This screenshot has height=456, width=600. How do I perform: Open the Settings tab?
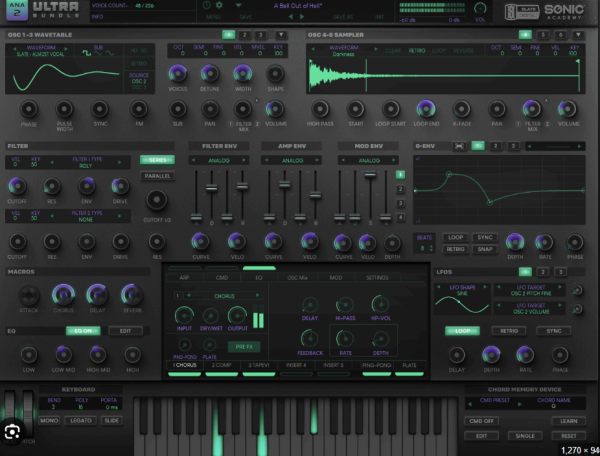377,277
